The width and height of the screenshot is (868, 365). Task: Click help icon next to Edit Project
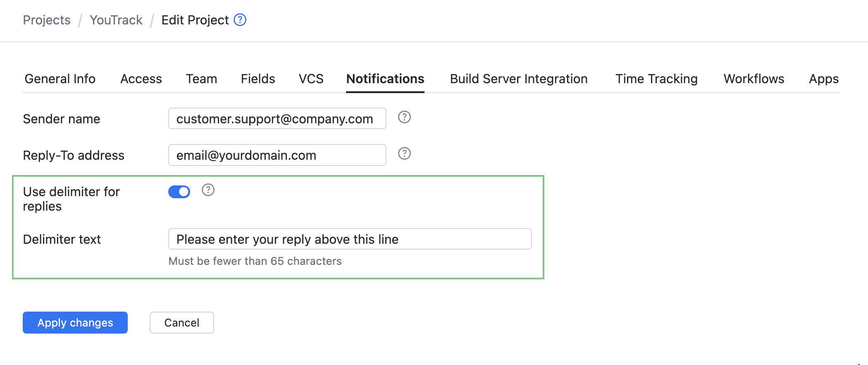pyautogui.click(x=240, y=20)
